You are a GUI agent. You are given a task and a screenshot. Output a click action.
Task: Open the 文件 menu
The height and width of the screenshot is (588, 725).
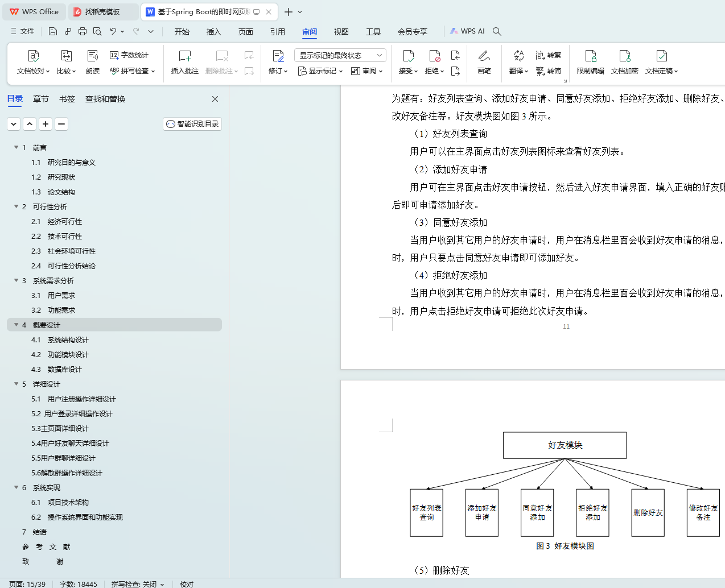coord(23,31)
